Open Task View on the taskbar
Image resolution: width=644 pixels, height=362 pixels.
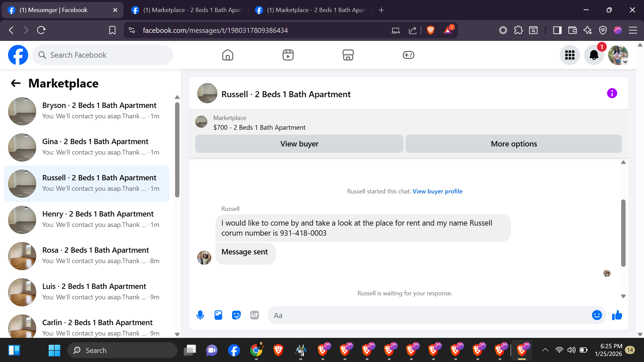tap(190, 350)
